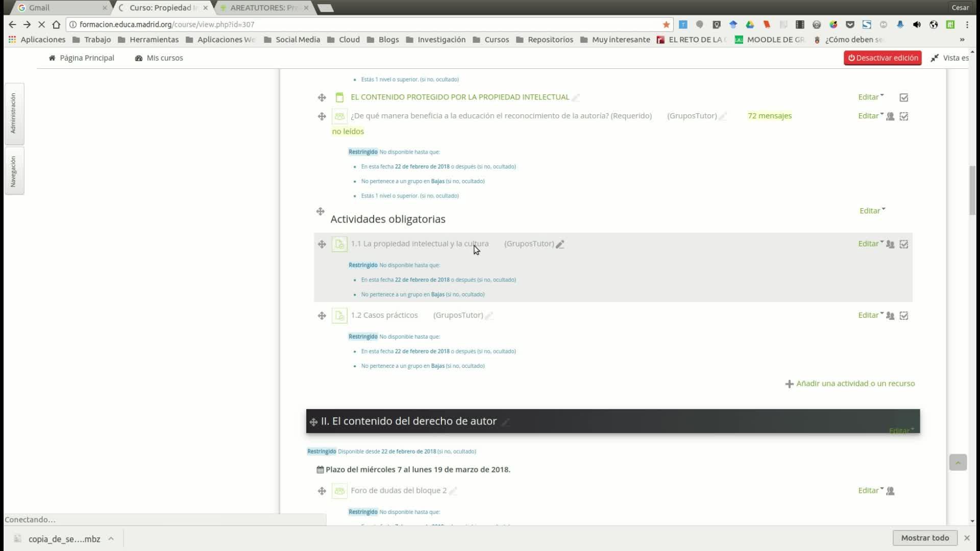Viewport: 980px width, 551px height.
Task: Toggle completion checkbox for 1.2 Casos prácticos
Action: [x=904, y=316]
